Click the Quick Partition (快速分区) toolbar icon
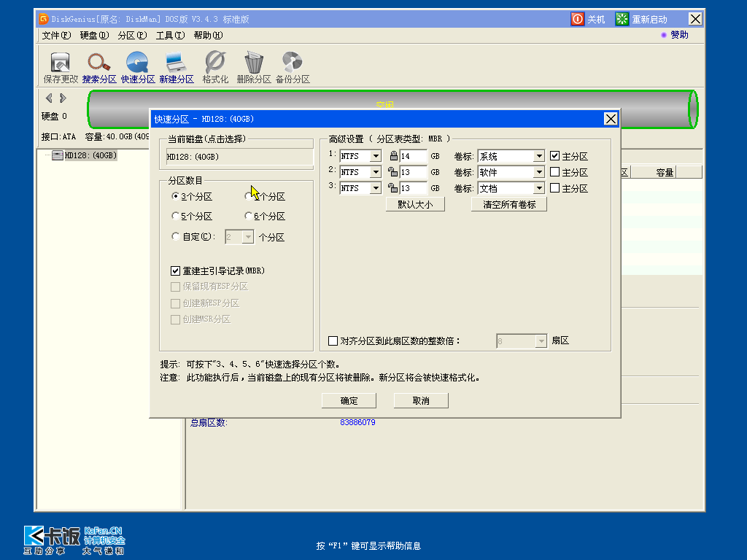747x560 pixels. coord(138,68)
